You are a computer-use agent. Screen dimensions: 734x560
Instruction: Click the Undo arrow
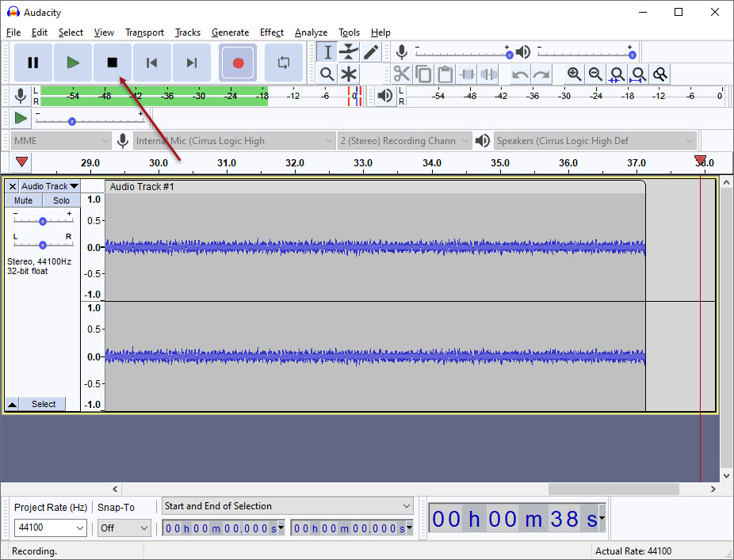[520, 74]
